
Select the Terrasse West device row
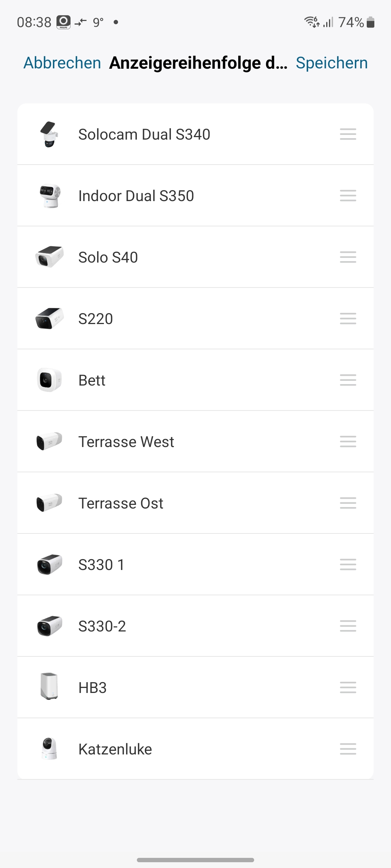(x=126, y=442)
